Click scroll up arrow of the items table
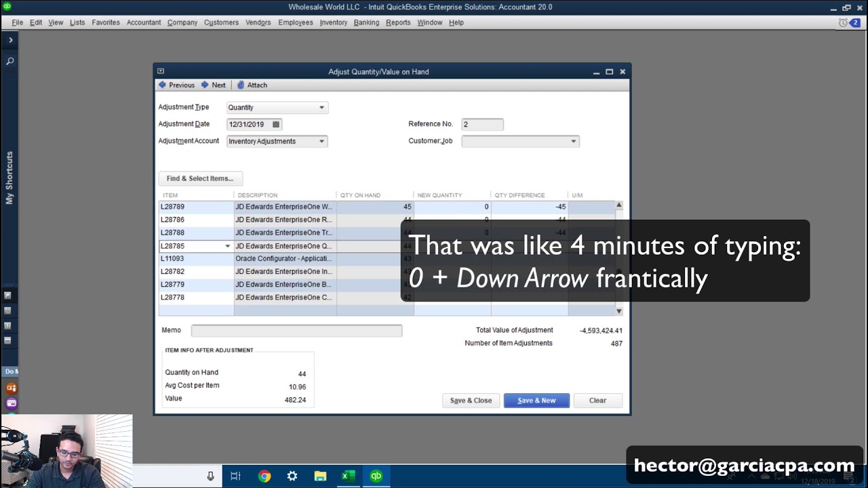The width and height of the screenshot is (868, 488). 618,205
